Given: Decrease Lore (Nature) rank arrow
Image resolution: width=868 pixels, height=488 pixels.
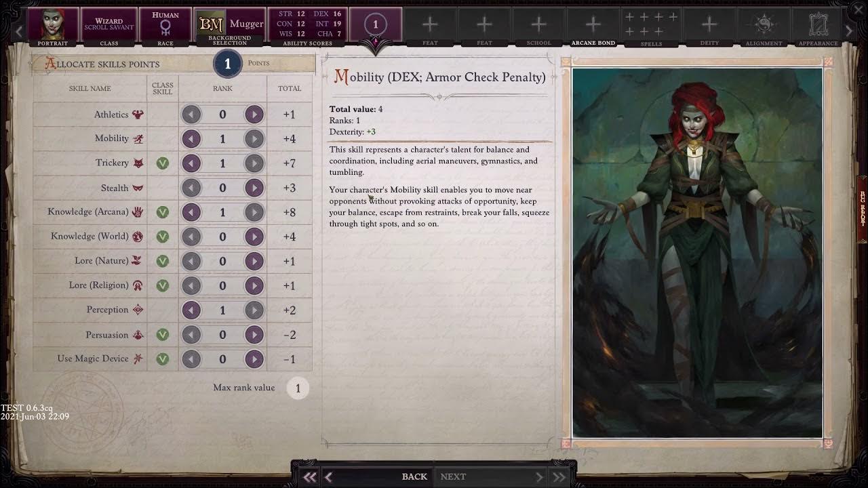Looking at the screenshot, I should coord(191,261).
